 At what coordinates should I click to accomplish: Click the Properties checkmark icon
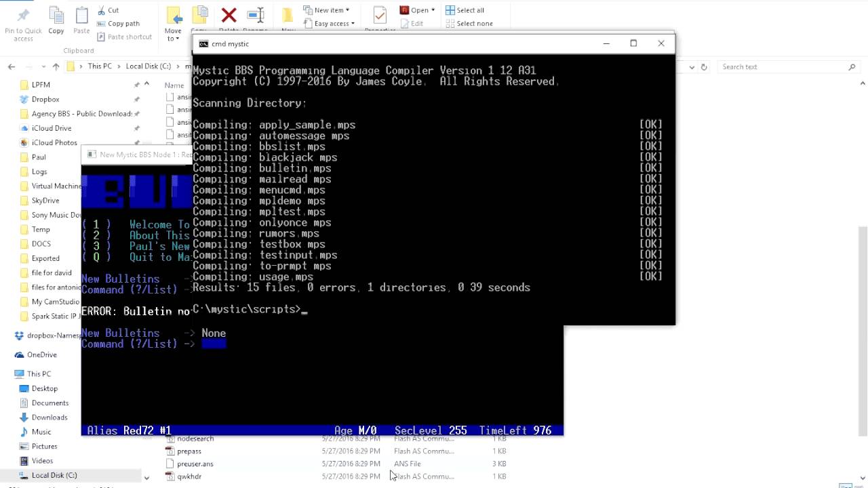point(380,15)
